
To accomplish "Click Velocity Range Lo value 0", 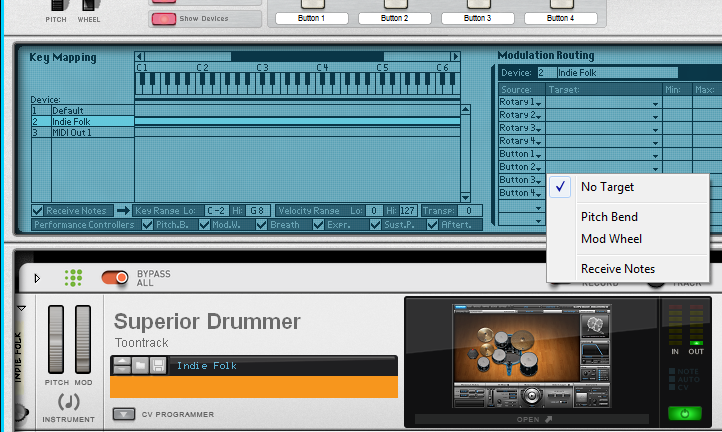I will 373,210.
